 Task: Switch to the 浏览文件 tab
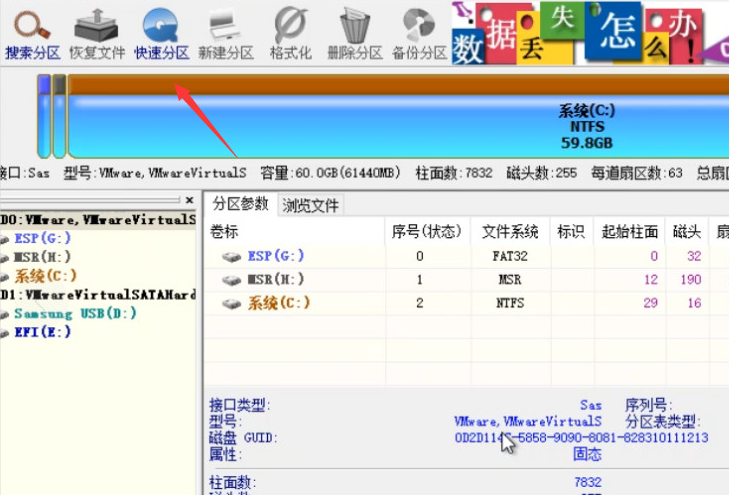click(311, 205)
